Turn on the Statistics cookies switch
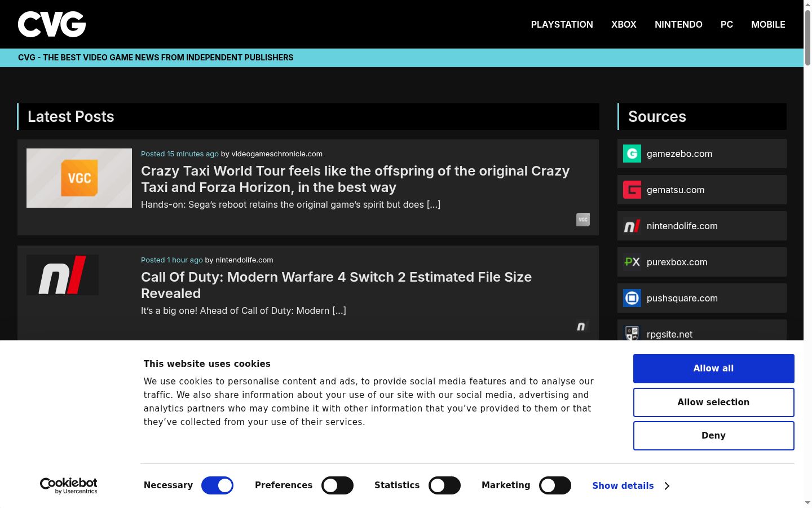 (x=444, y=485)
